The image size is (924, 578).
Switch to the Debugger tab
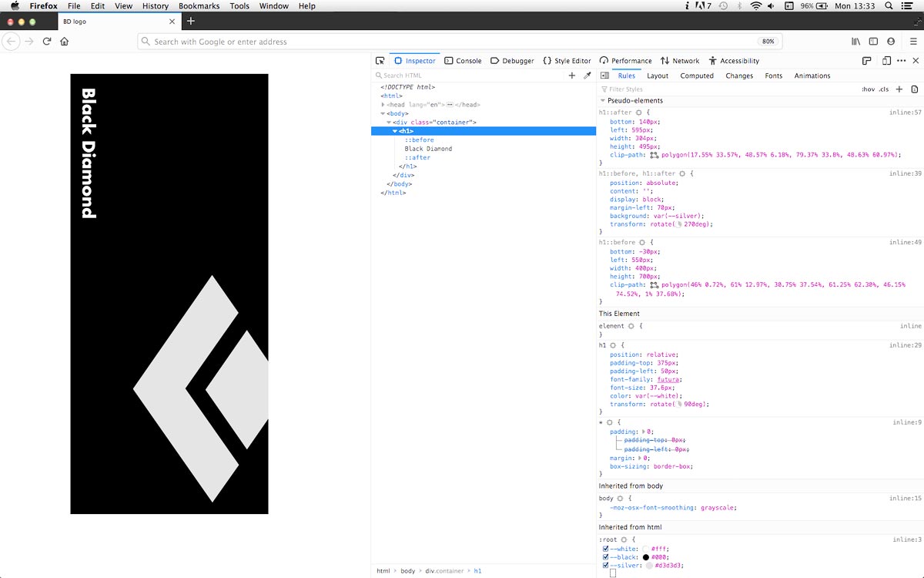(512, 61)
